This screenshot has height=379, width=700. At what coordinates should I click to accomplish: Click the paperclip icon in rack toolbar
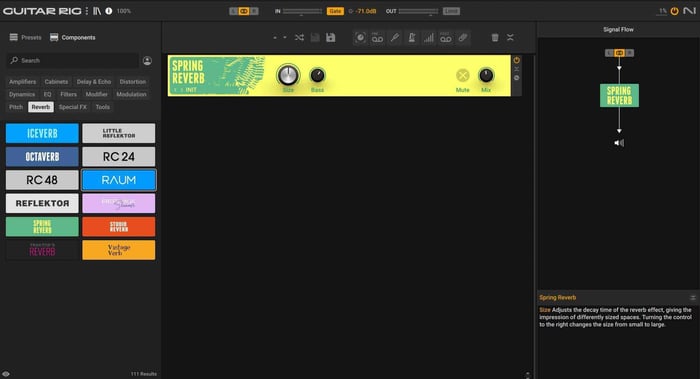point(462,37)
